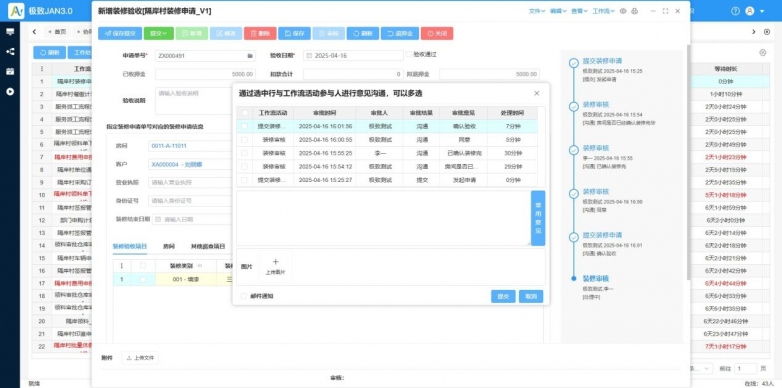
Task: Click the print icon in dialog header
Action: pyautogui.click(x=634, y=11)
